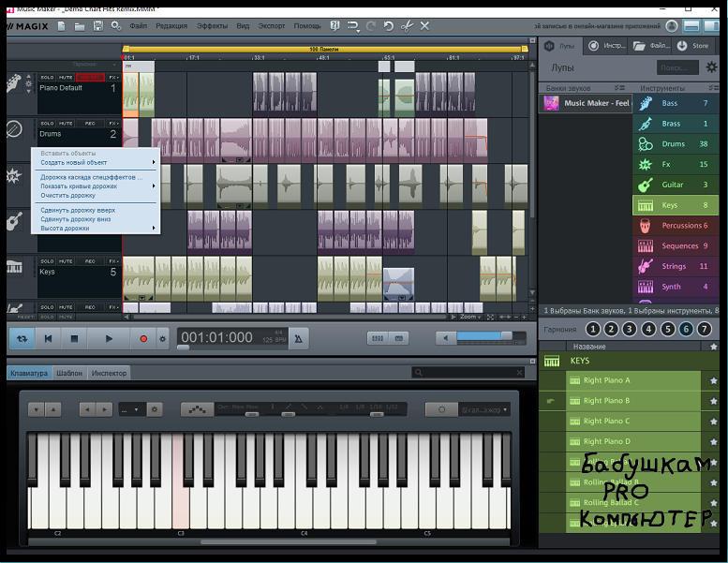
Task: Click horizontal timeline scrollbar
Action: pyautogui.click(x=289, y=317)
